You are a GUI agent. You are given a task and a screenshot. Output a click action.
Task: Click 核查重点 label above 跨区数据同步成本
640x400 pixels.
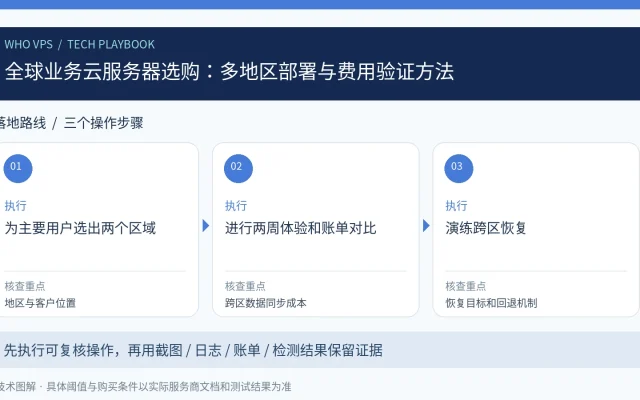[245, 286]
